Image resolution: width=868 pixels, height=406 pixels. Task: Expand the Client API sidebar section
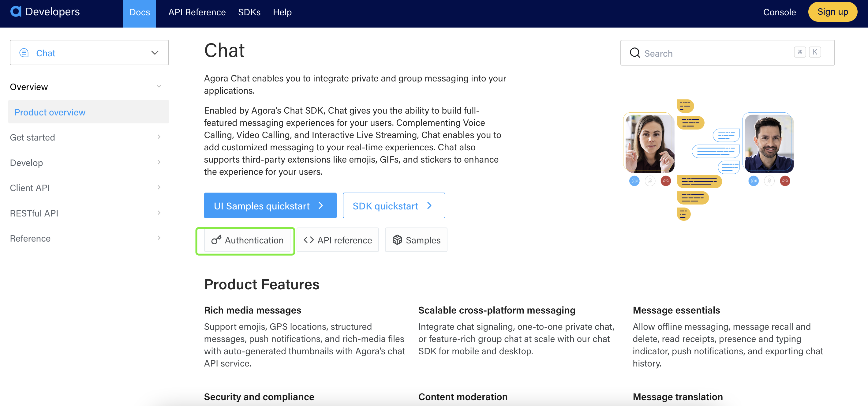[x=159, y=187]
